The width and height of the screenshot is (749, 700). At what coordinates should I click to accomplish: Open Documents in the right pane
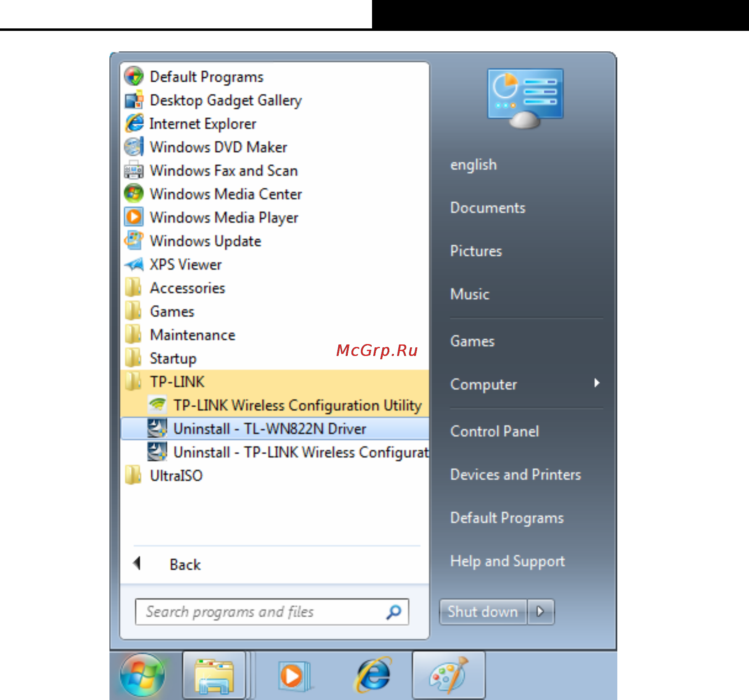[x=488, y=207]
